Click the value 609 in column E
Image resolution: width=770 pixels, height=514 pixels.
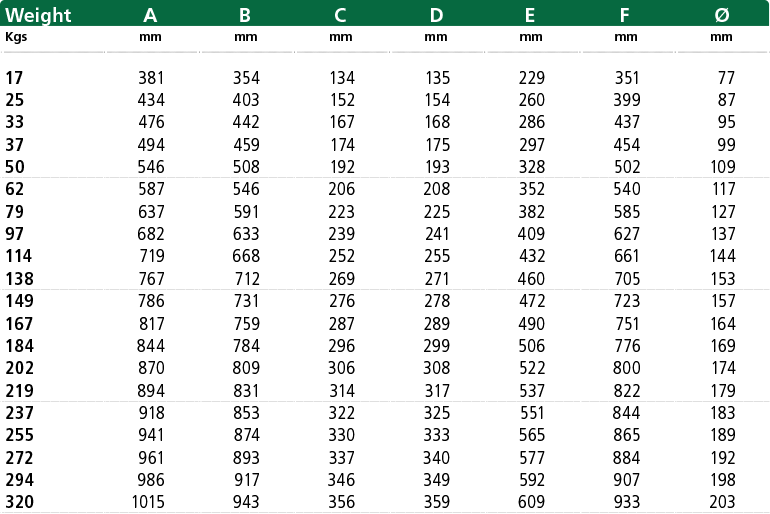coord(532,502)
